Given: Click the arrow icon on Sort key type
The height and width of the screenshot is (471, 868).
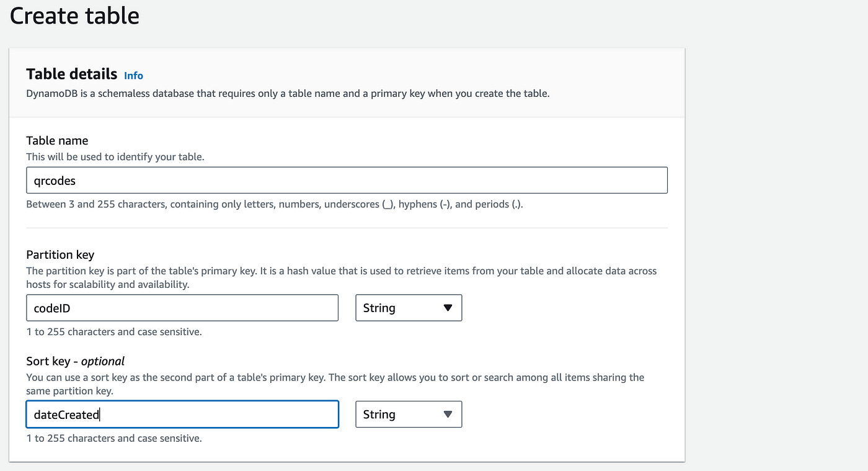Looking at the screenshot, I should (x=448, y=415).
